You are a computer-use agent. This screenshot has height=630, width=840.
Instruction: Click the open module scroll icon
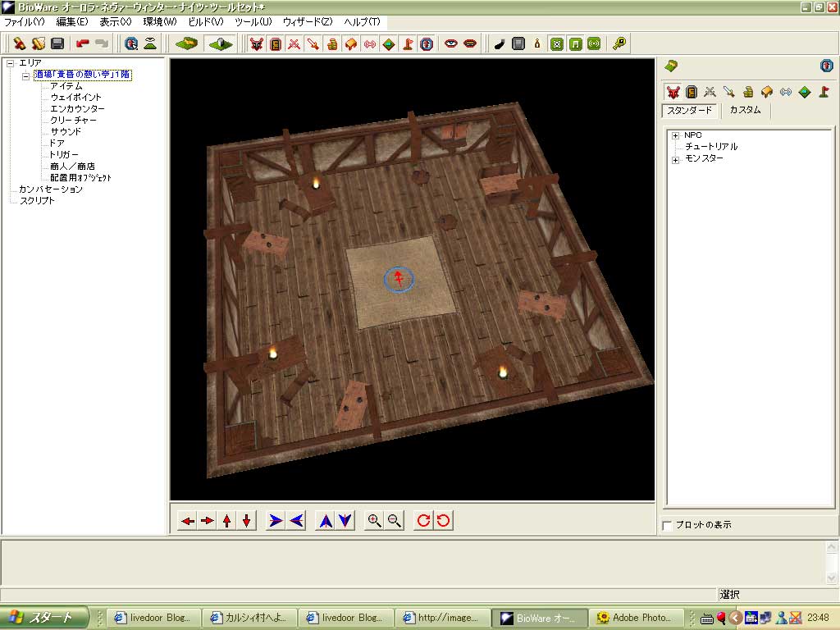tap(38, 43)
